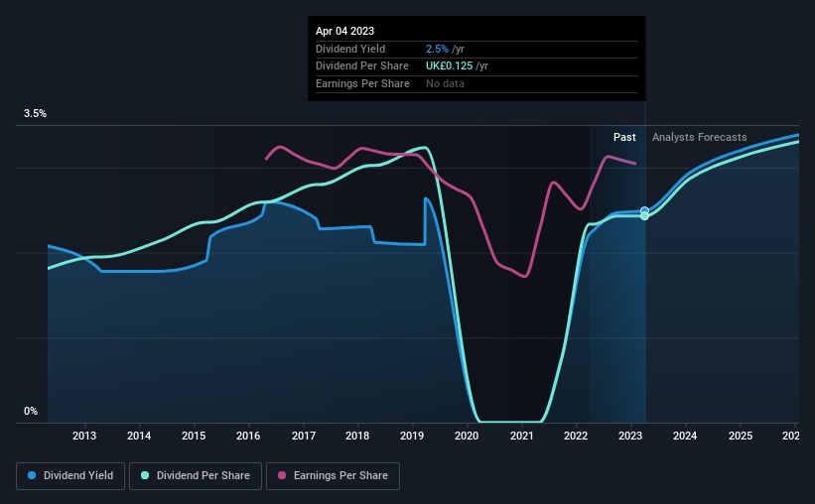The width and height of the screenshot is (815, 504).
Task: Click the 2021 x-axis label
Action: 522,436
